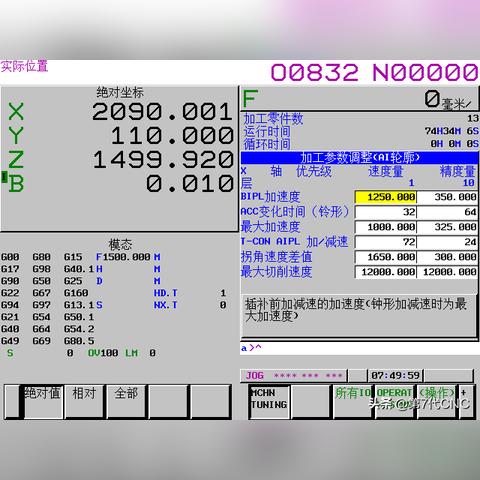The width and height of the screenshot is (480, 480).
Task: Click the key-input line a>
Action: [359, 348]
